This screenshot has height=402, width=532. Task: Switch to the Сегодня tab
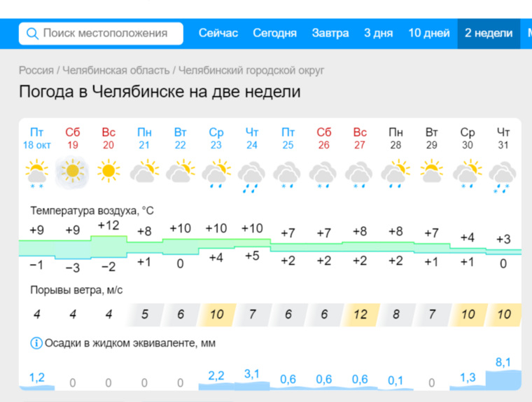click(x=275, y=34)
